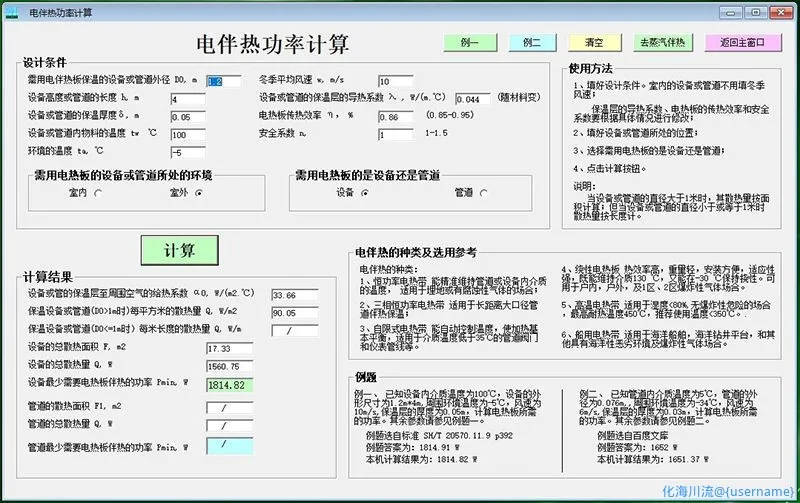Click text 例题答案为: 1652 W

pos(637,447)
